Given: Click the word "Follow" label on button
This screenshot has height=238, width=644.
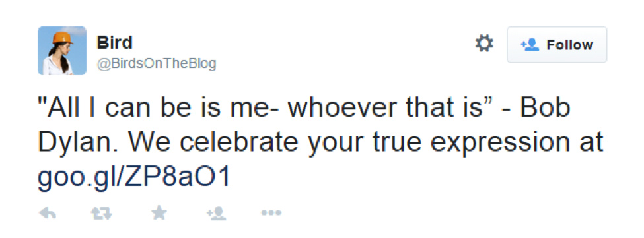Looking at the screenshot, I should (x=569, y=45).
